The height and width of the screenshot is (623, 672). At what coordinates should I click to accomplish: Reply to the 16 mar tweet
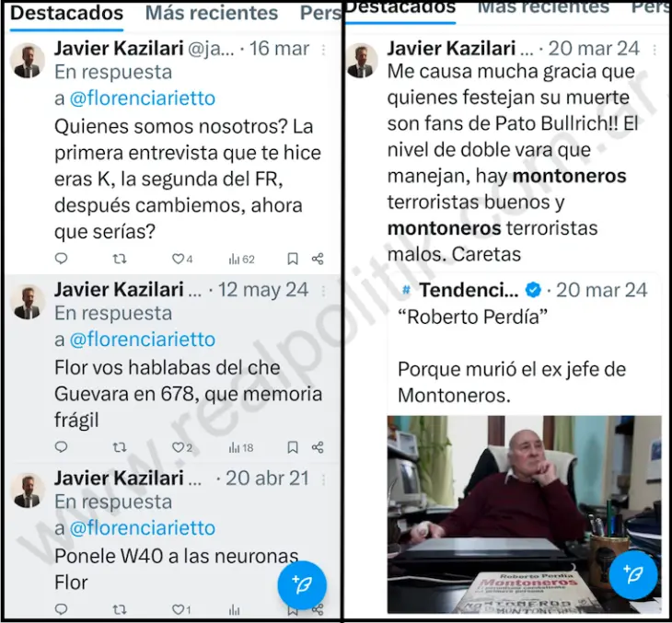(x=62, y=259)
